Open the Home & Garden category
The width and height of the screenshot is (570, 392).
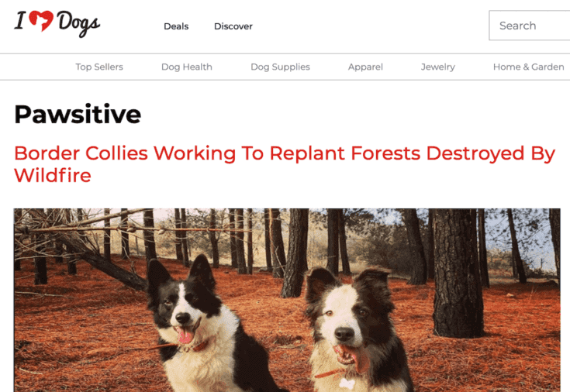[x=529, y=67]
